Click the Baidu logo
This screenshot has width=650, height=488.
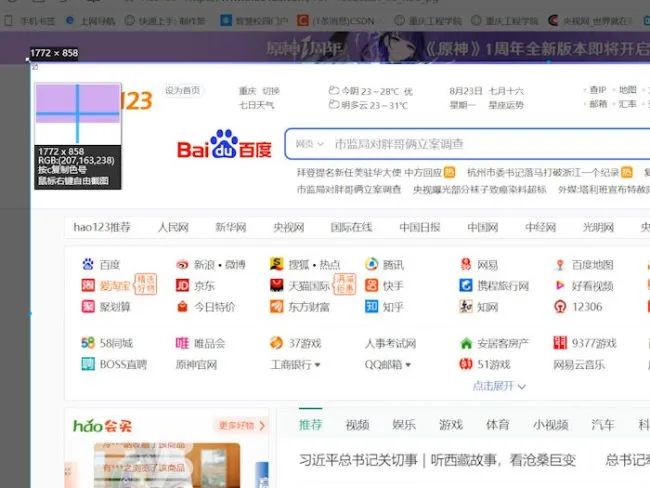tap(224, 145)
